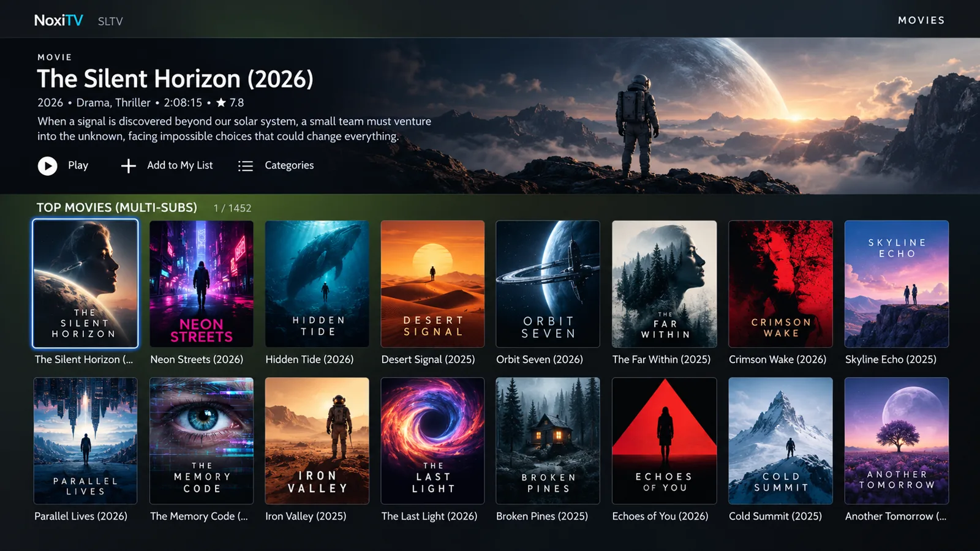This screenshot has height=551, width=980.
Task: Open The Far Within poster
Action: pyautogui.click(x=664, y=284)
